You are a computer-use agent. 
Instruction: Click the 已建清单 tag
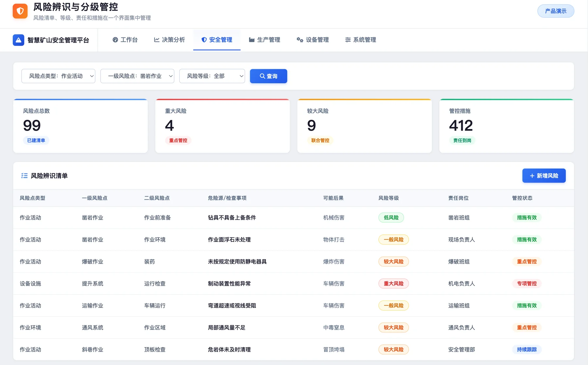[36, 140]
